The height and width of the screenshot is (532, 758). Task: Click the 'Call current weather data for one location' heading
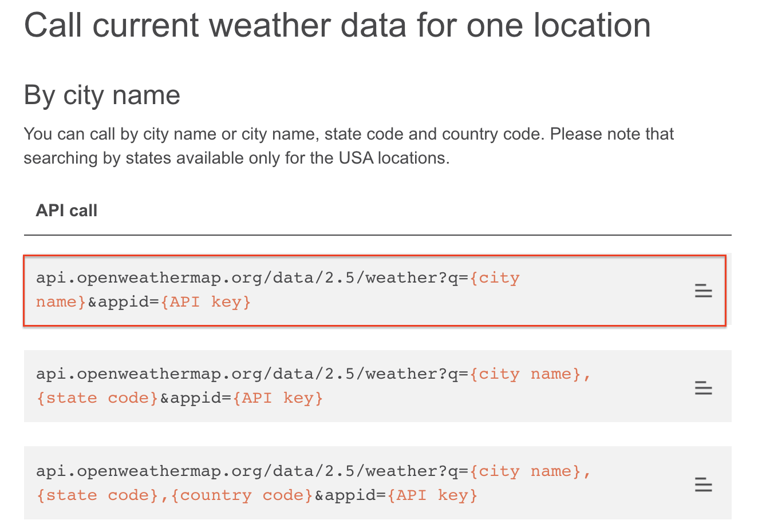[337, 26]
